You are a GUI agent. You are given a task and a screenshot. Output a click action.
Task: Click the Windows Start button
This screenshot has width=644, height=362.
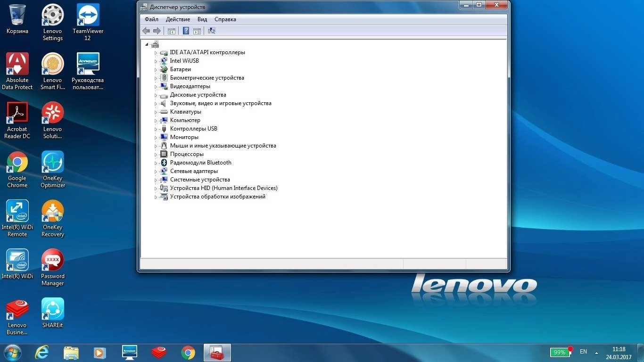coord(12,353)
